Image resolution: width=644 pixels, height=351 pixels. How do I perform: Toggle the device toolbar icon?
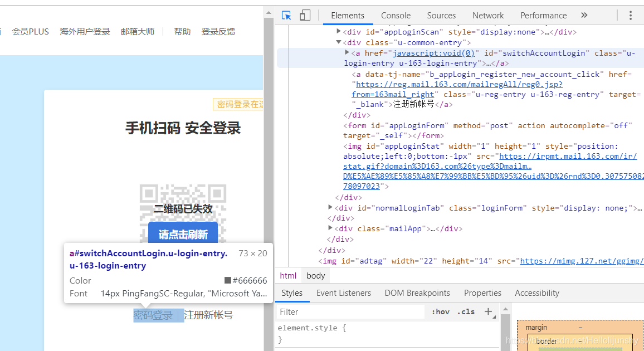pyautogui.click(x=305, y=16)
